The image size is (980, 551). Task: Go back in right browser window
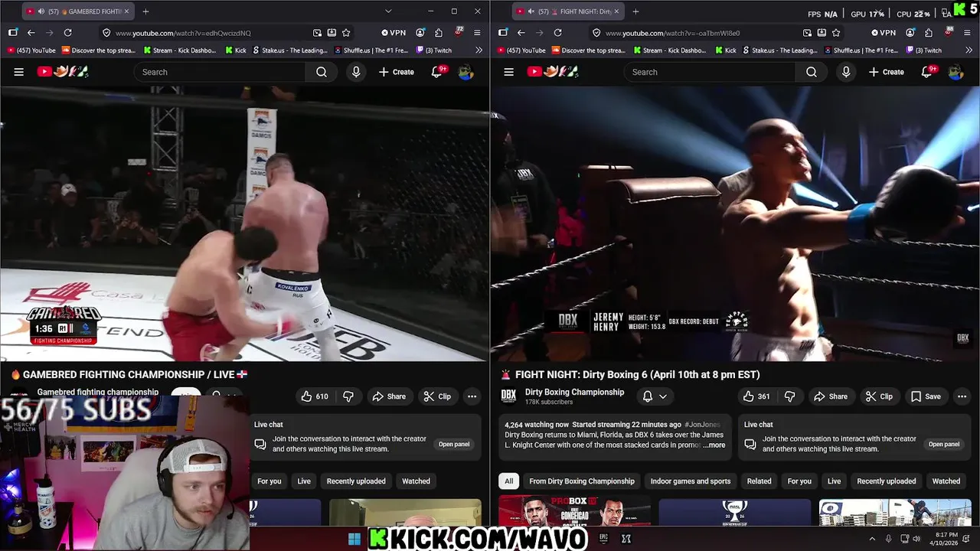521,33
